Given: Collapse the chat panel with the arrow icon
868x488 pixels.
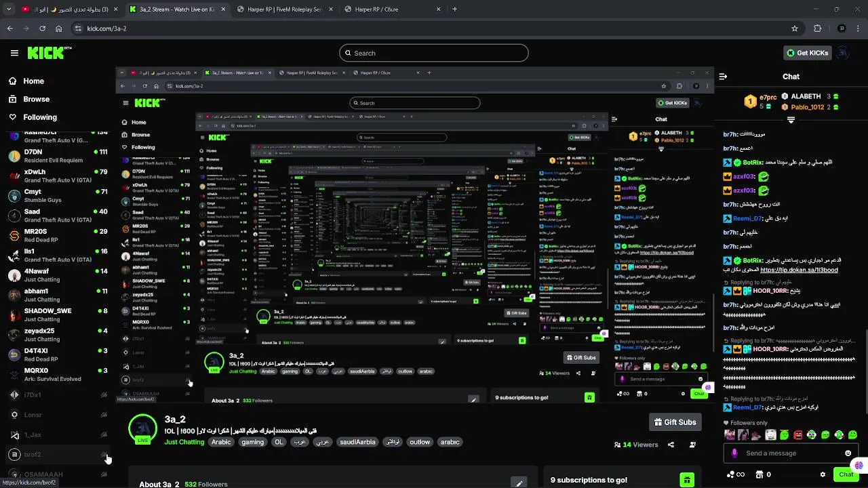Looking at the screenshot, I should click(723, 77).
